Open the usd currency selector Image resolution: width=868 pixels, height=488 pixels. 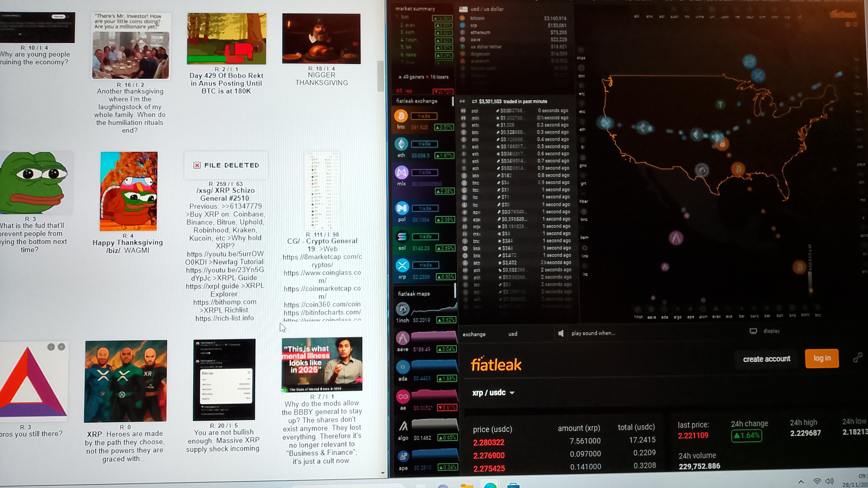(x=512, y=334)
